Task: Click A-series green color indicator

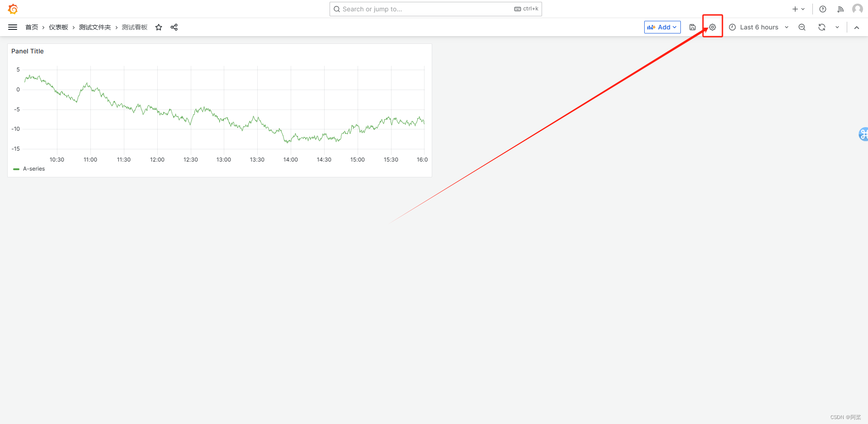Action: coord(16,169)
